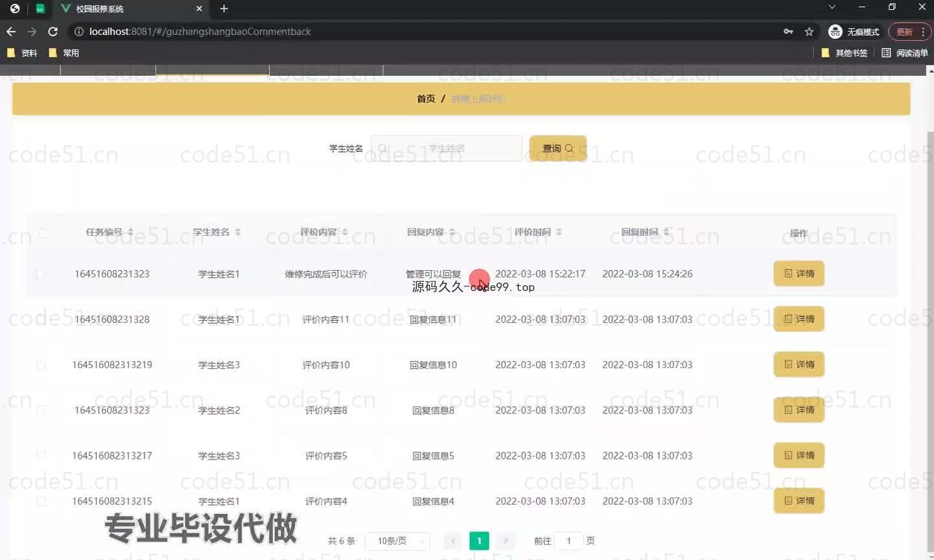Open the 常用 bookmarks folder
The image size is (934, 560).
[64, 53]
